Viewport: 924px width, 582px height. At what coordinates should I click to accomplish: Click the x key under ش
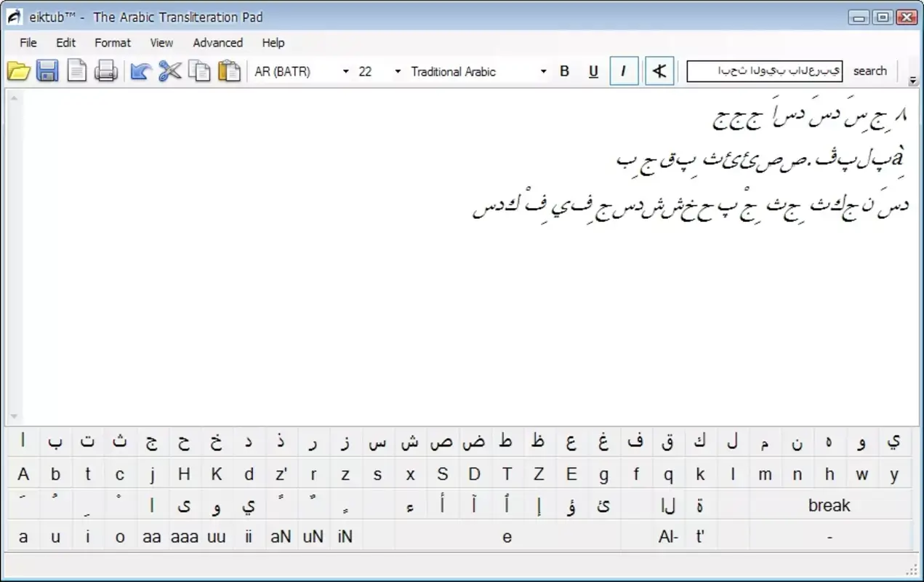coord(410,475)
